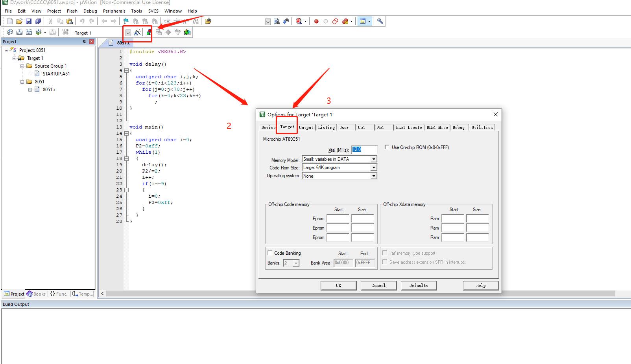This screenshot has height=364, width=631.
Task: Switch to the Output tab
Action: 306,127
